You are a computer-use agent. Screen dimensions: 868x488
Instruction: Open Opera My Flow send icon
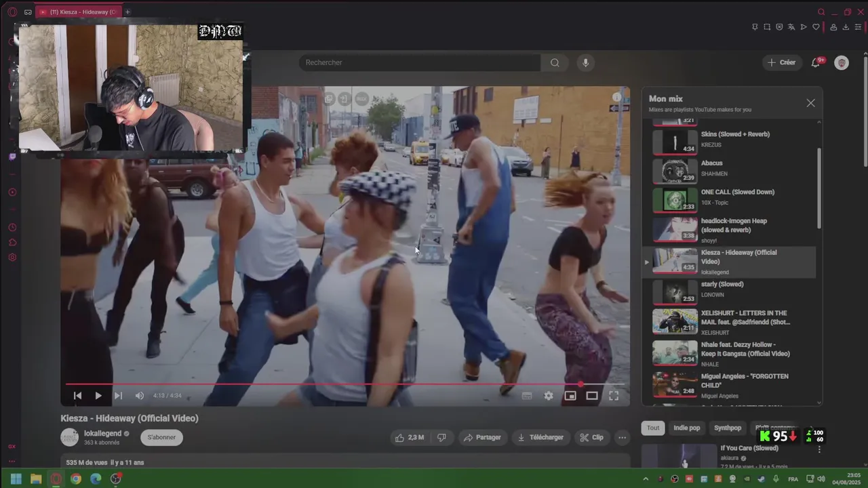(804, 27)
